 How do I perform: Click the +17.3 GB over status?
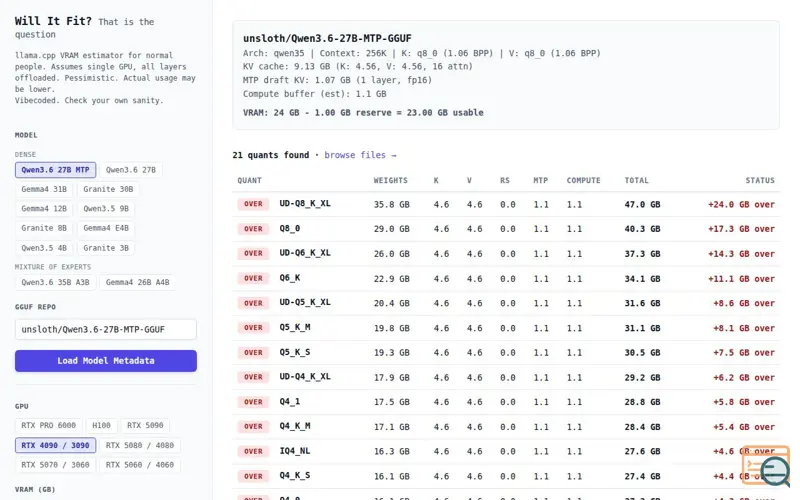tap(741, 229)
